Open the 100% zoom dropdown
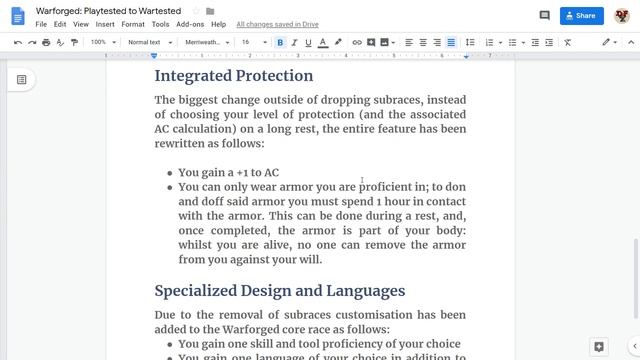This screenshot has width=640, height=360. coord(103,42)
